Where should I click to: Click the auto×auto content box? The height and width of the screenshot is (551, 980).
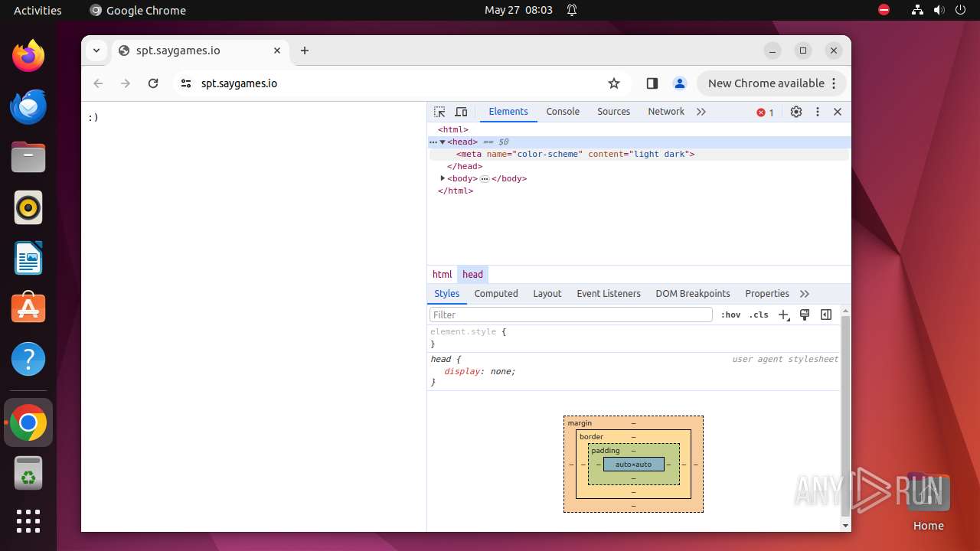click(633, 465)
